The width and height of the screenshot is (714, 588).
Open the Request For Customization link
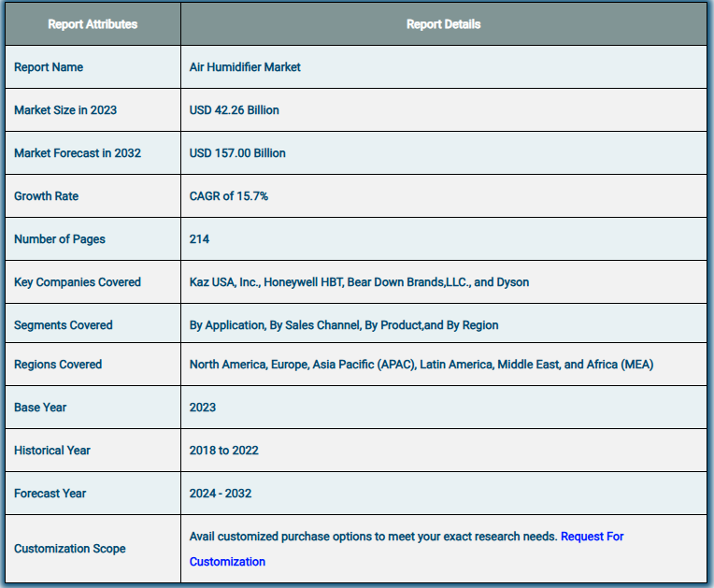point(592,537)
